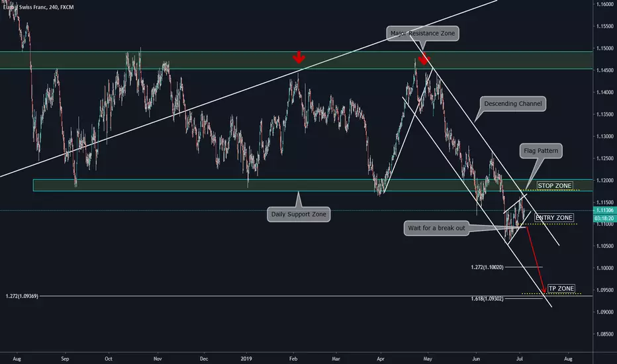Click the Jun label on time axis
Screen dimensions: 617x364
(476, 359)
